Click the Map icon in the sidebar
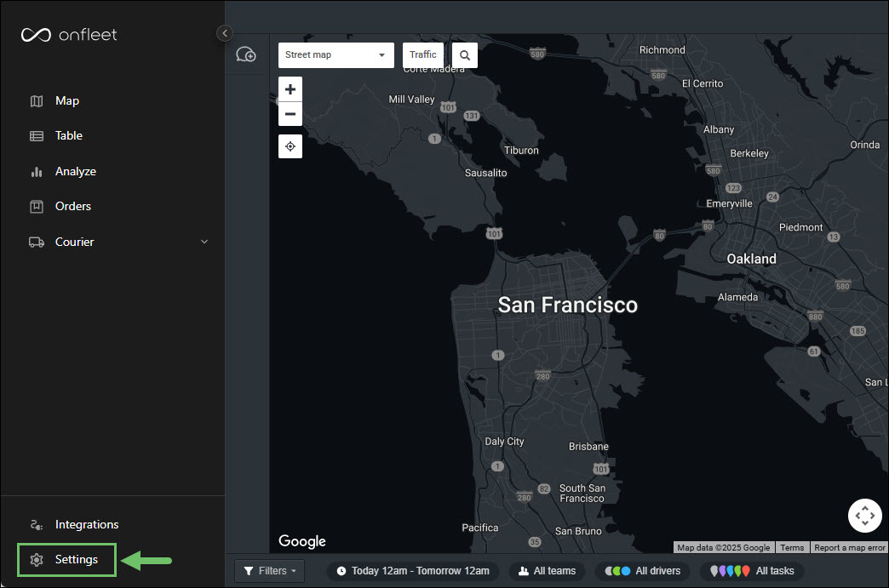 (x=37, y=100)
